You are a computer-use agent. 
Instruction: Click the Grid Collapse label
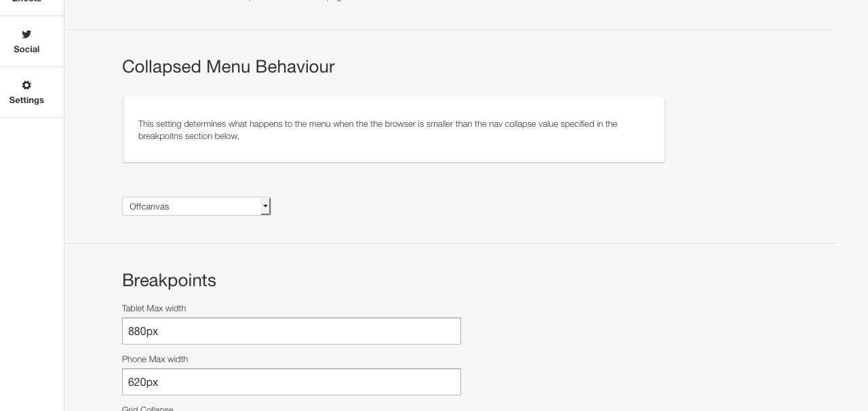148,408
